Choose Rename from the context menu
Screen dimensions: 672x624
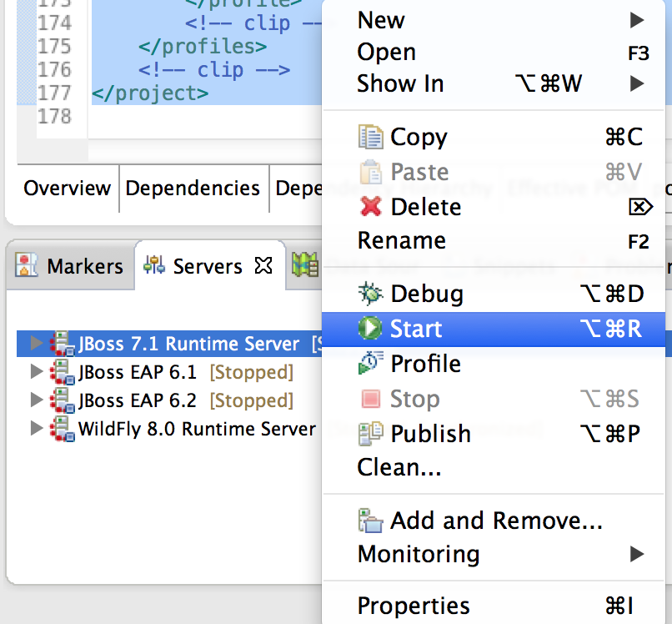[494, 240]
